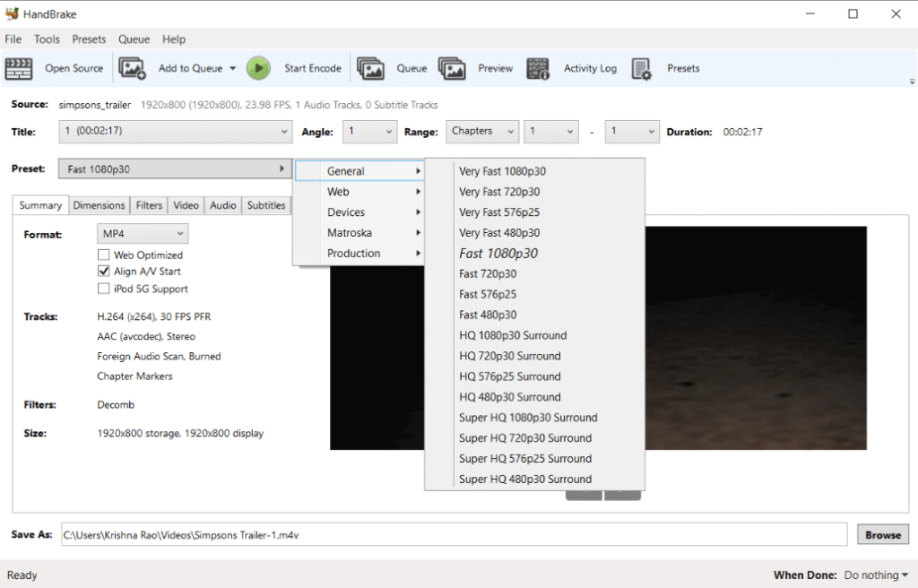Uncheck Align A/V Start checkbox
918x588 pixels.
(x=103, y=272)
